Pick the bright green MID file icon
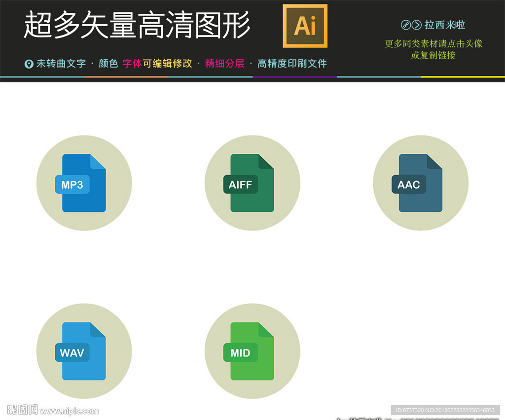This screenshot has height=420, width=505. tap(252, 351)
